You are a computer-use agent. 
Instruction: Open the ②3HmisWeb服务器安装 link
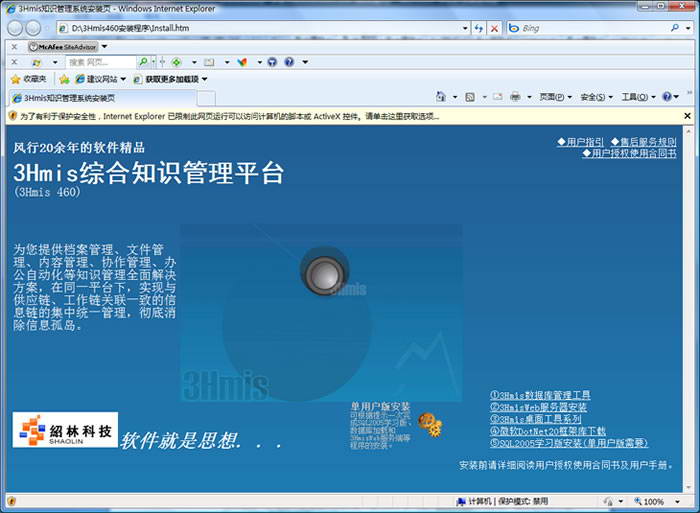[538, 407]
